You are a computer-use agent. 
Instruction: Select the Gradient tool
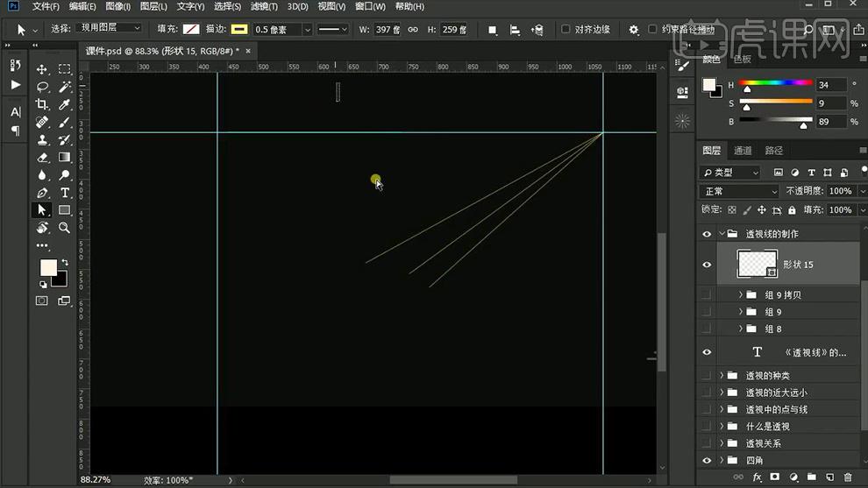click(65, 158)
